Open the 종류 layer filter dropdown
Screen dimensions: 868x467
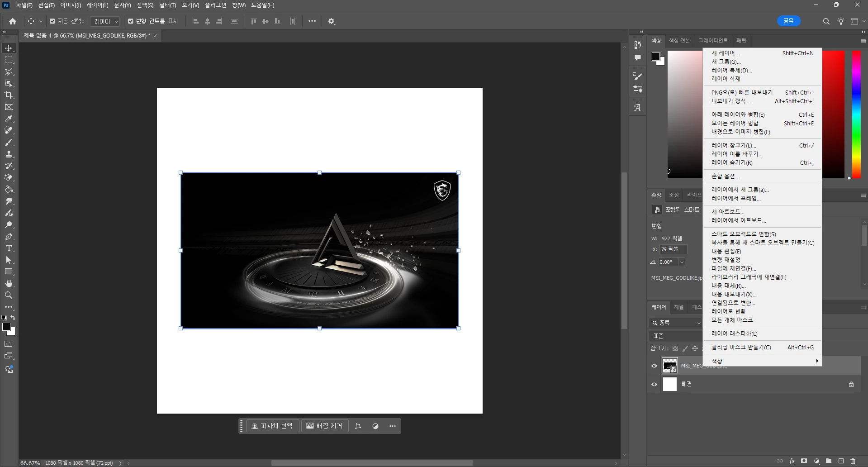676,323
